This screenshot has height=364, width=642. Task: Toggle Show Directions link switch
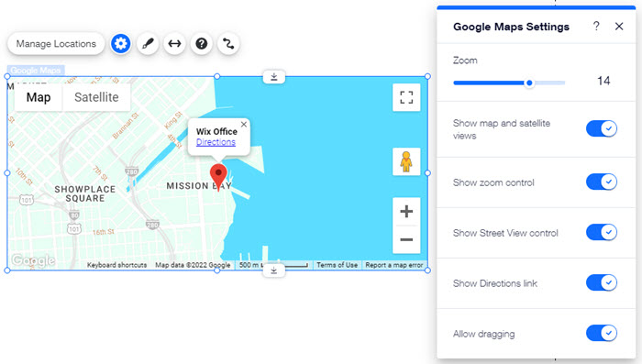tap(602, 282)
